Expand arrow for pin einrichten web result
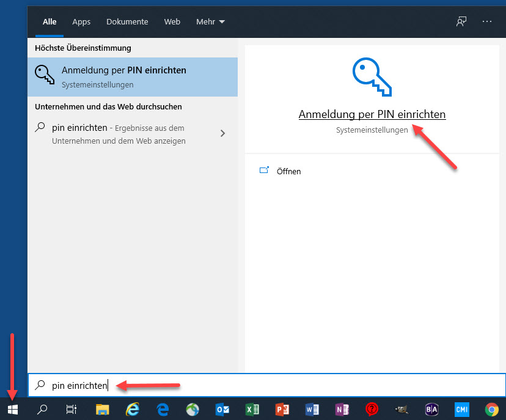The width and height of the screenshot is (506, 420). (222, 133)
